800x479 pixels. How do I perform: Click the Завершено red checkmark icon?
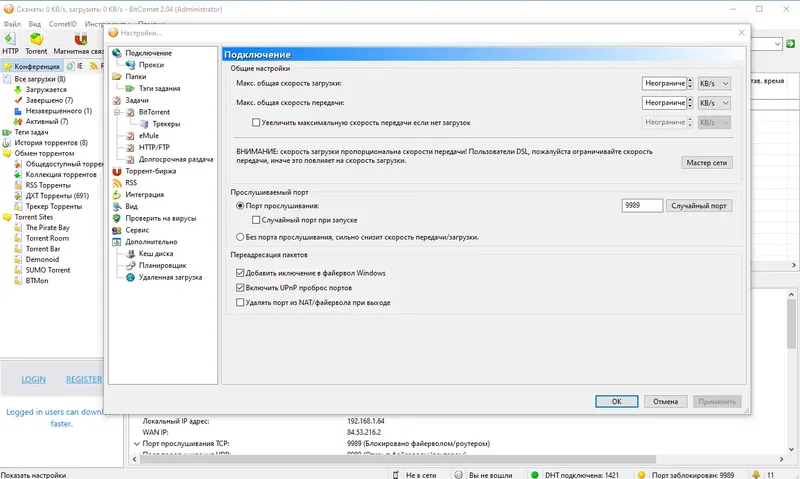[18, 100]
